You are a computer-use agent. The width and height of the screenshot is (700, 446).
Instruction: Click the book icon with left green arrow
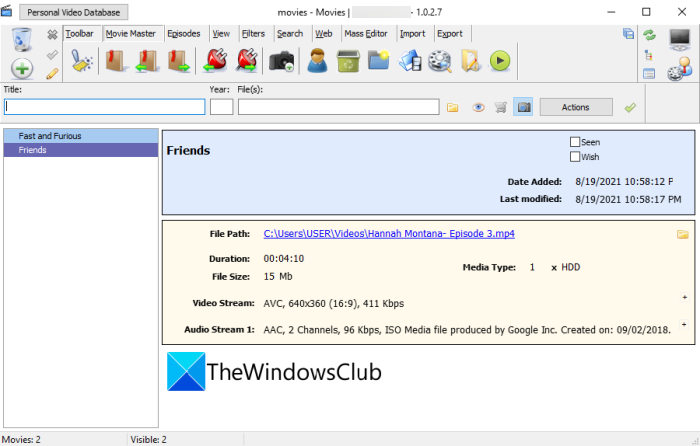[147, 61]
